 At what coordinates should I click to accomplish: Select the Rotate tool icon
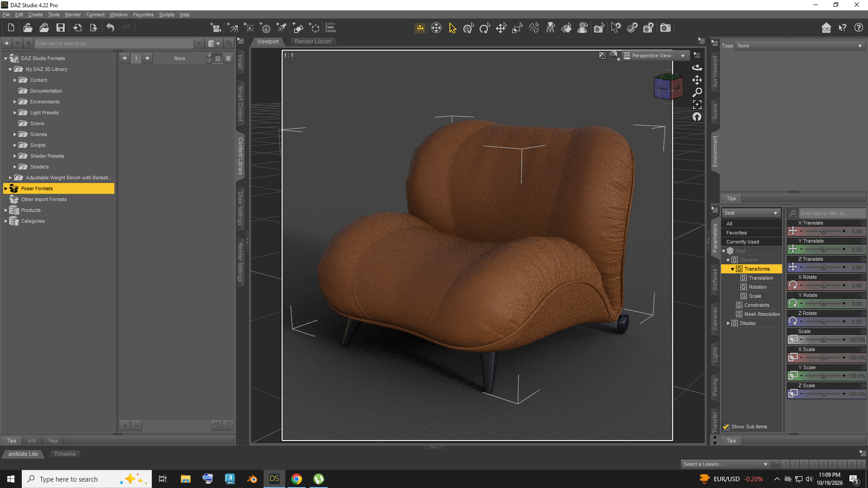click(x=485, y=28)
